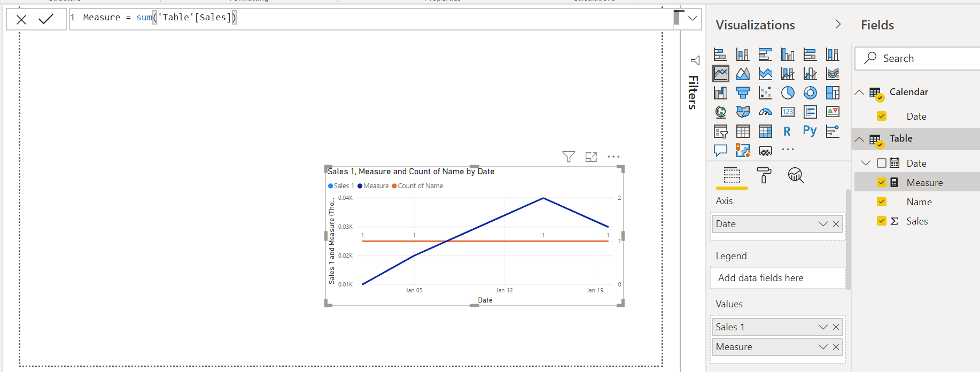Image resolution: width=980 pixels, height=372 pixels.
Task: Select line and clustered column chart visual
Action: click(810, 74)
